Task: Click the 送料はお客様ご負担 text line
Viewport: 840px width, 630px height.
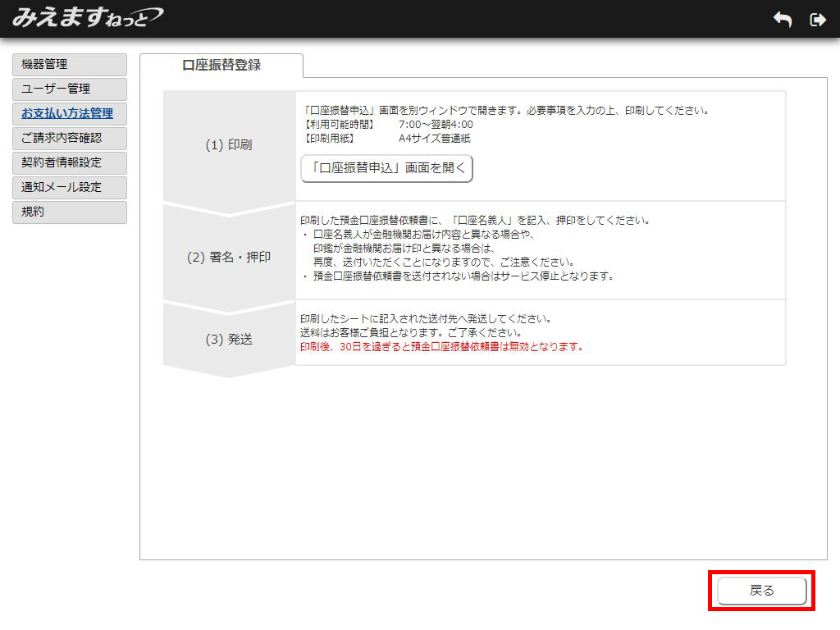Action: point(411,332)
